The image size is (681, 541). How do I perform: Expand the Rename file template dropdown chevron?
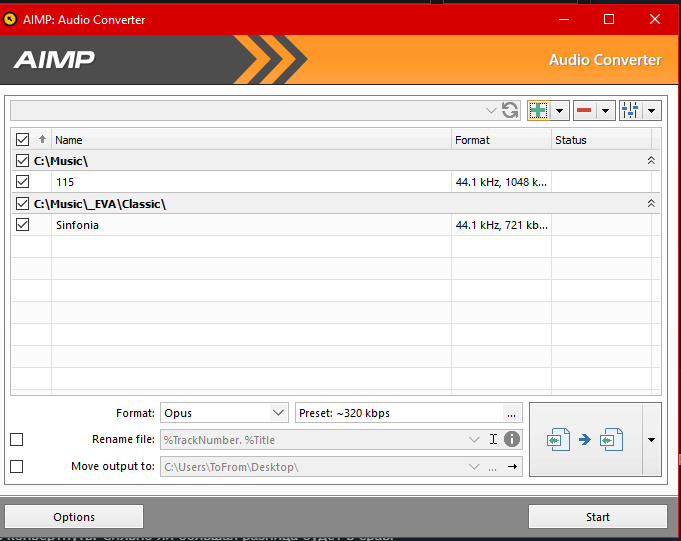(x=474, y=440)
